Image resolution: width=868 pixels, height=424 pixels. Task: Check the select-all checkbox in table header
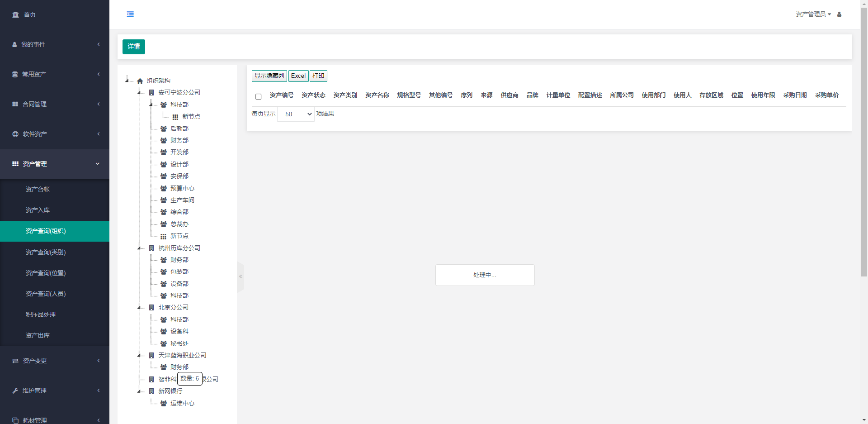click(x=259, y=96)
